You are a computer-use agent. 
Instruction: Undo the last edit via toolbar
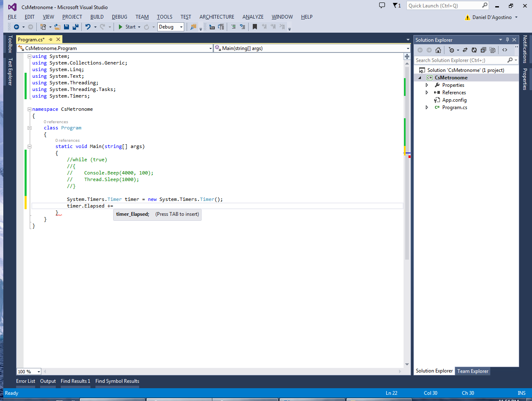click(x=88, y=27)
